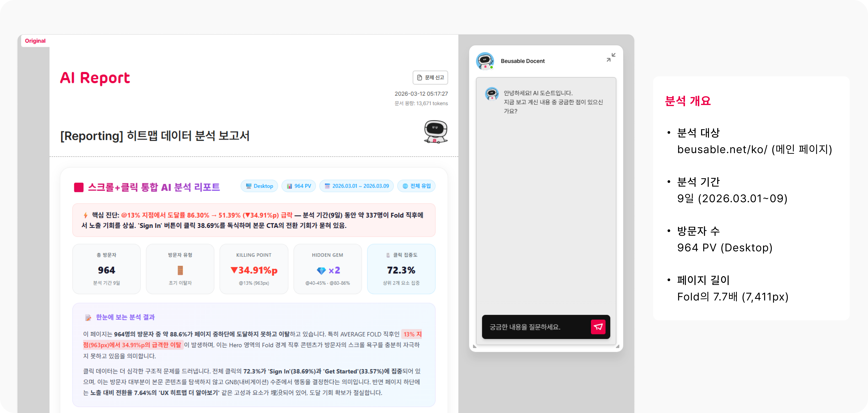Image resolution: width=868 pixels, height=413 pixels.
Task: Open the 2026.03.01 ~ 2026.03.09 date range chip
Action: [x=357, y=186]
